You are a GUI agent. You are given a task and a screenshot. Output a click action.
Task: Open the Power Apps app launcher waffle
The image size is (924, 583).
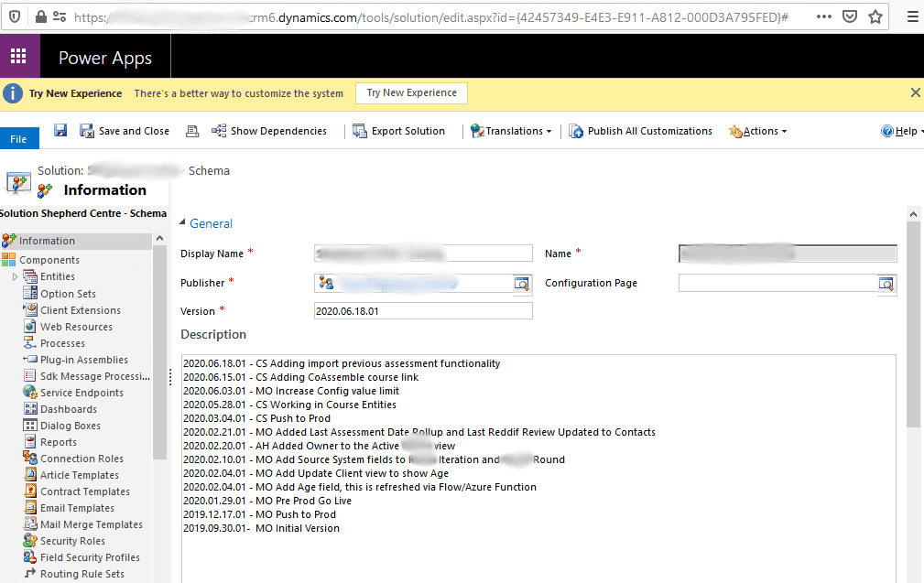point(18,57)
